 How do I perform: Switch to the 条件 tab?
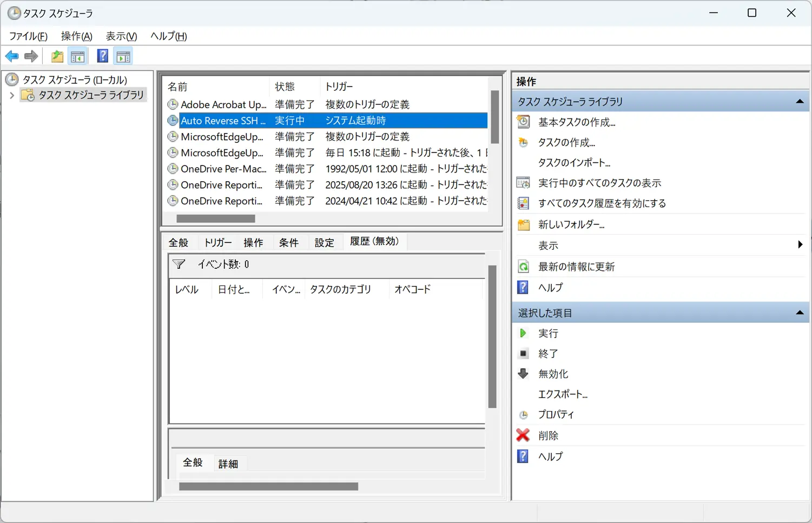coord(289,242)
